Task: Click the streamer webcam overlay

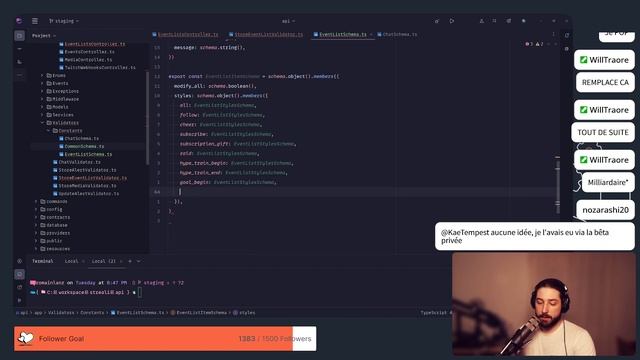Action: (543, 304)
